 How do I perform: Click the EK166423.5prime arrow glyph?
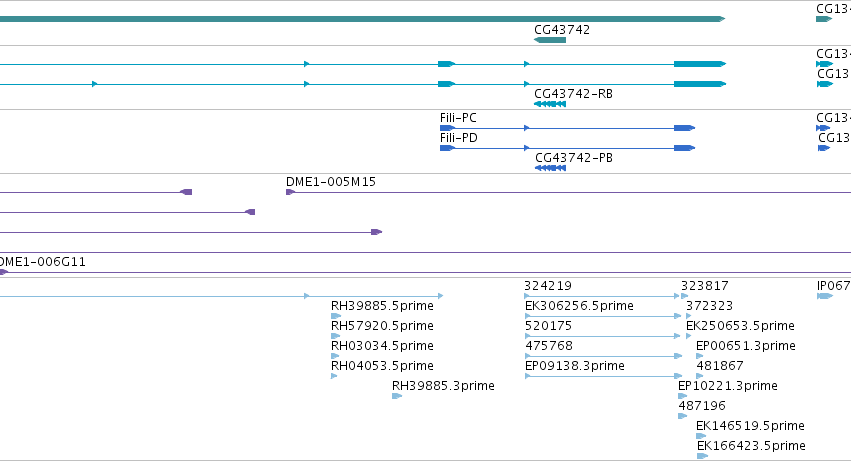[702, 456]
